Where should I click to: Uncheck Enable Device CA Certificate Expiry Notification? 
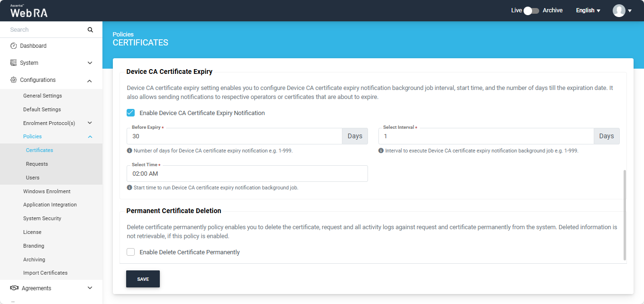point(131,113)
